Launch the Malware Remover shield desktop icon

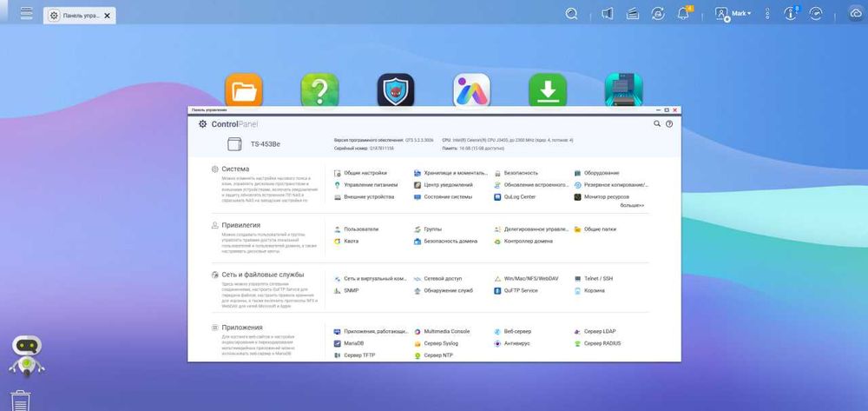(x=396, y=89)
